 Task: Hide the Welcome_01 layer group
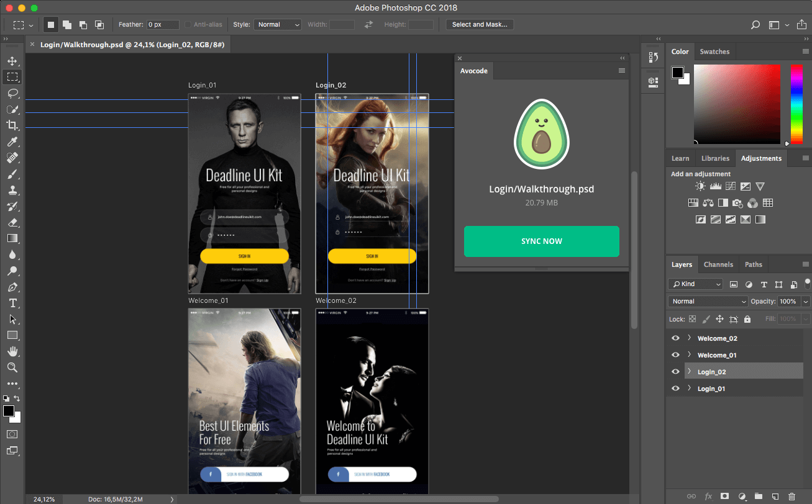tap(675, 355)
